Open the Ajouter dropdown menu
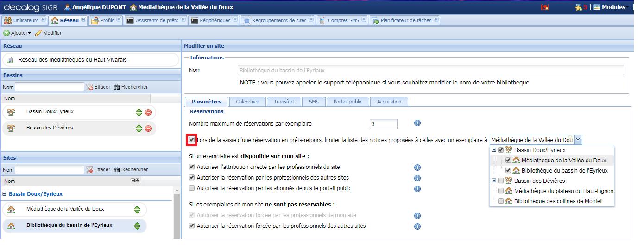 point(18,33)
